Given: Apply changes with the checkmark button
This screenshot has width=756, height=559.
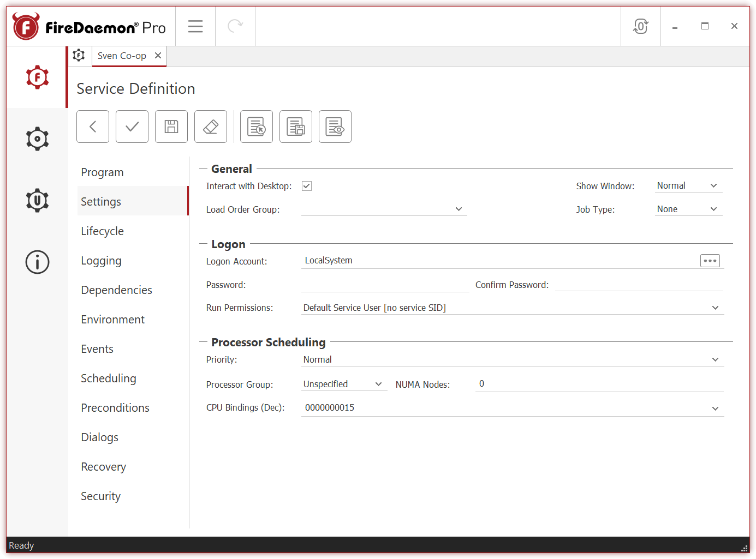Looking at the screenshot, I should coord(132,127).
